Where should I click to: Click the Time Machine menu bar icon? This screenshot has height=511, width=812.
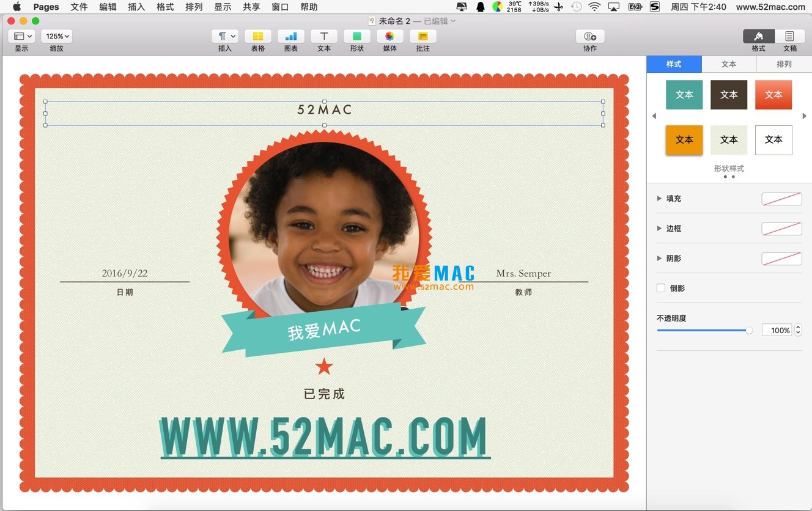pyautogui.click(x=576, y=7)
